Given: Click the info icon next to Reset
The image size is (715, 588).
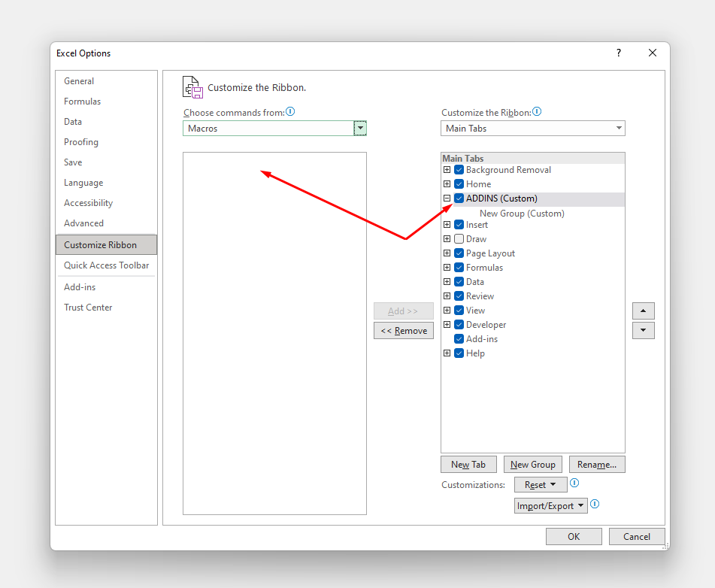Looking at the screenshot, I should click(x=574, y=483).
